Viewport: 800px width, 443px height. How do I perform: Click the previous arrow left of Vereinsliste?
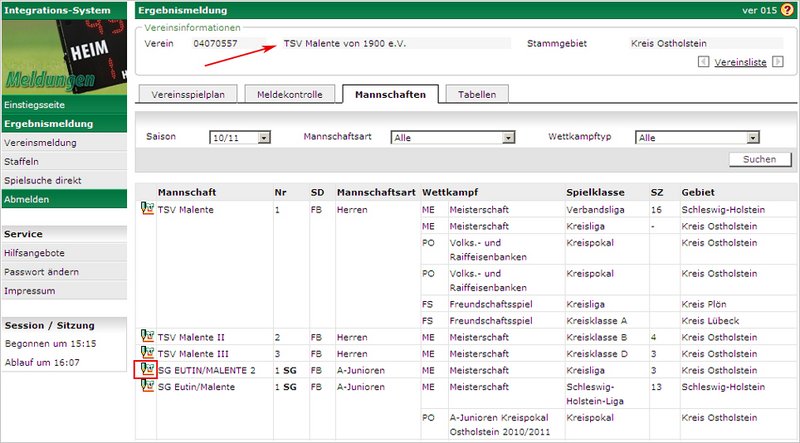click(x=703, y=62)
